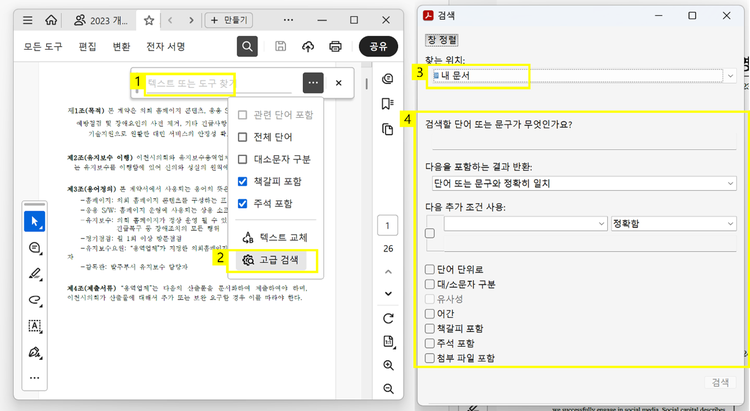Print the document
The width and height of the screenshot is (750, 411).
pos(335,46)
